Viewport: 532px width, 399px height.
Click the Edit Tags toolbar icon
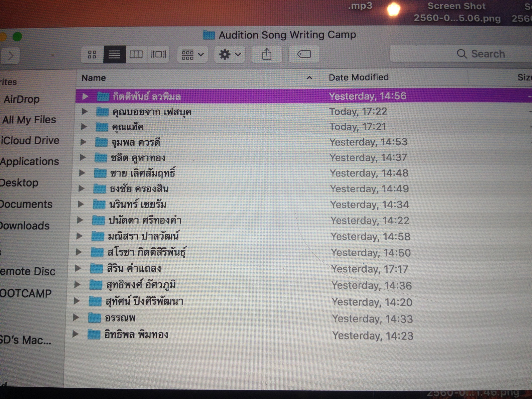(304, 54)
